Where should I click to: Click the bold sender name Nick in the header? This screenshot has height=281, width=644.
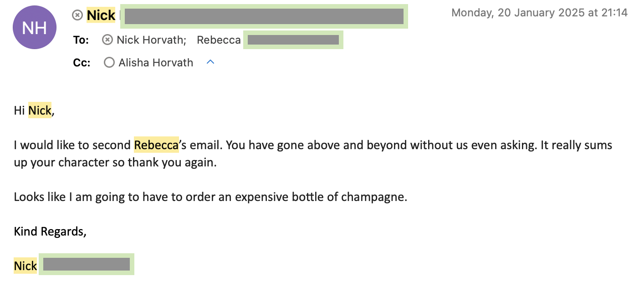tap(101, 15)
